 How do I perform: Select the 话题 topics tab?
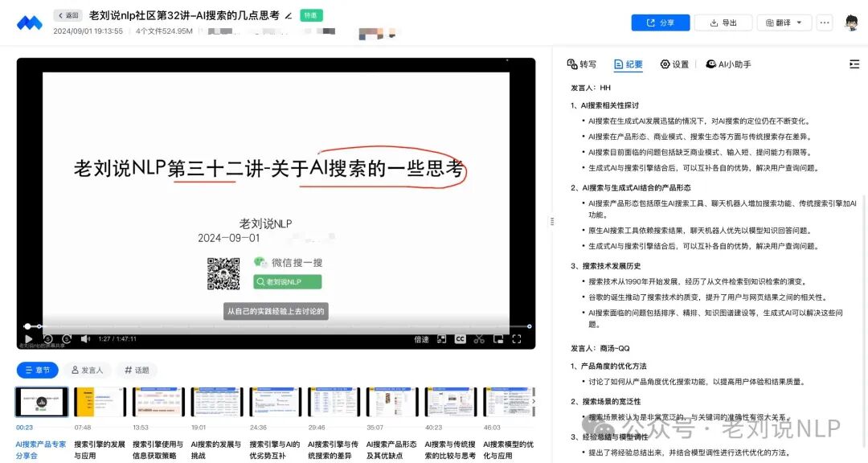point(137,370)
